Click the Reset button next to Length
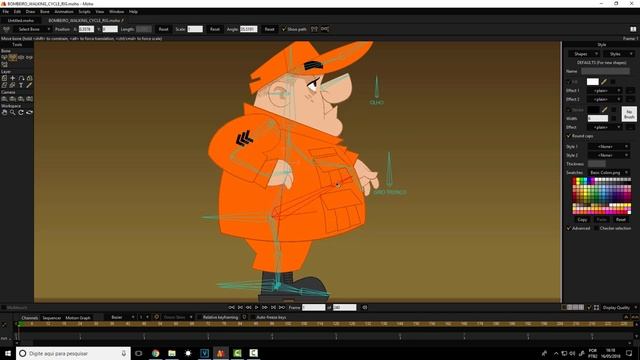 (163, 29)
